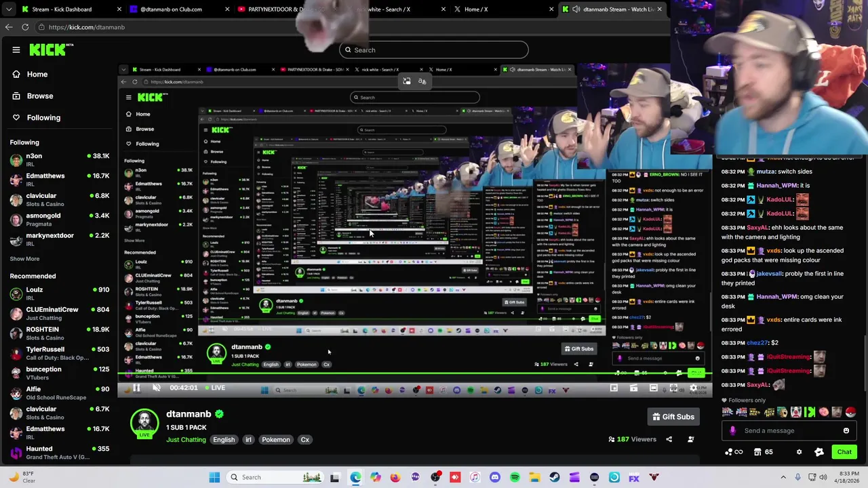Image resolution: width=868 pixels, height=488 pixels.
Task: Open the video player settings gear
Action: tap(693, 388)
